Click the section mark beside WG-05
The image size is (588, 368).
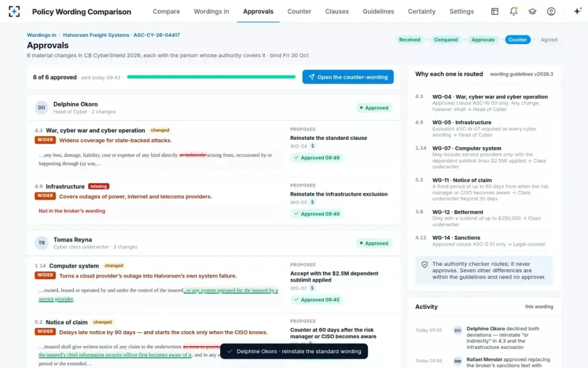pyautogui.click(x=313, y=202)
